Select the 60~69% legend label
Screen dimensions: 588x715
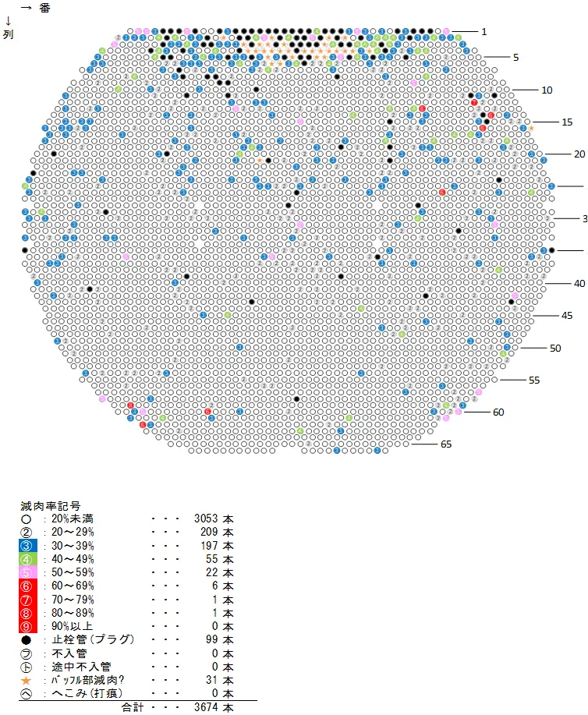click(x=73, y=586)
